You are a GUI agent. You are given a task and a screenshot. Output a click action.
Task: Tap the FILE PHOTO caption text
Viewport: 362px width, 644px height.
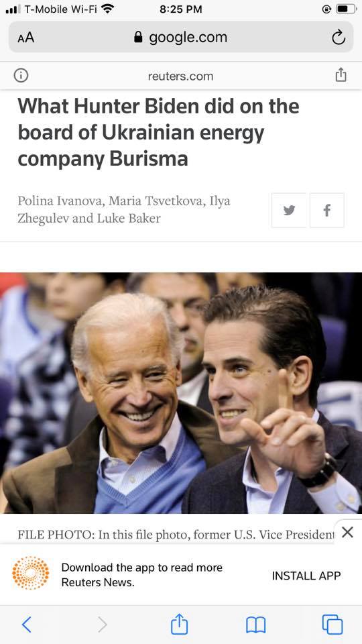[176, 535]
